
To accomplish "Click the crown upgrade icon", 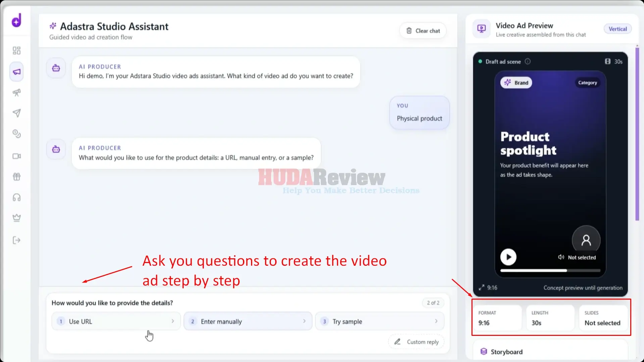I will tap(16, 218).
